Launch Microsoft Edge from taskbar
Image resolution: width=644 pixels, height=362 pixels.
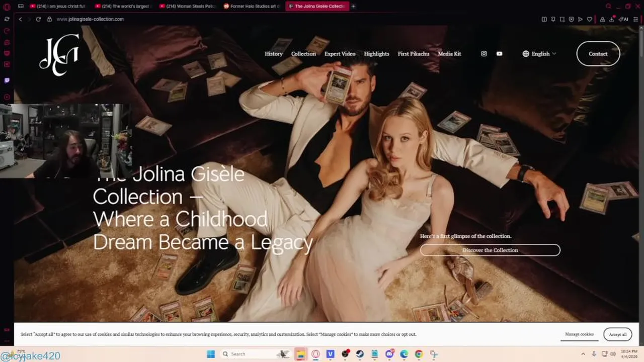404,354
